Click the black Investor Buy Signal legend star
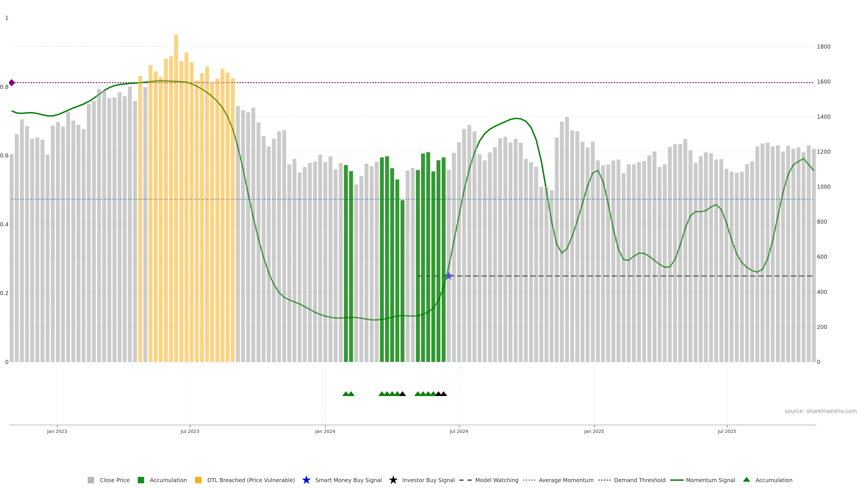Image resolution: width=868 pixels, height=488 pixels. 393,480
